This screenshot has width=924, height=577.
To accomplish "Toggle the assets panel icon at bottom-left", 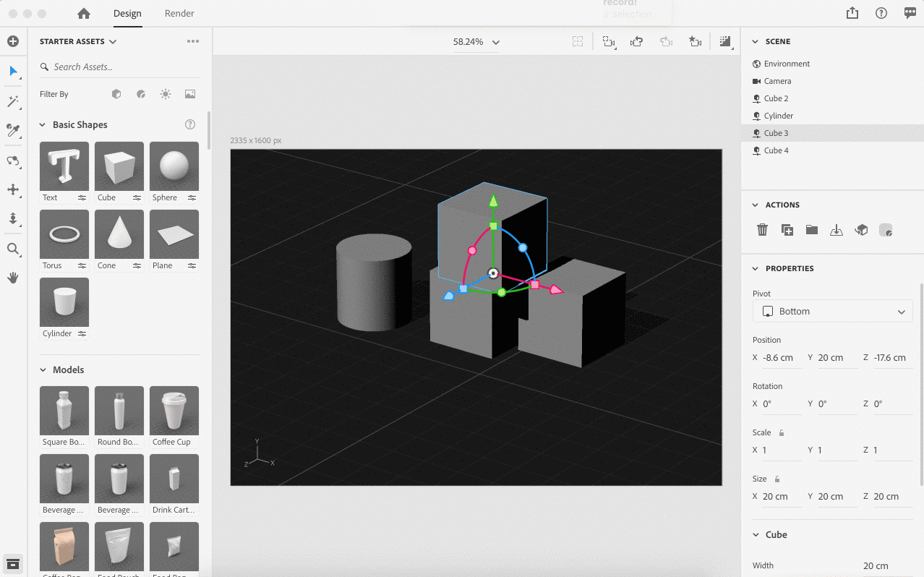I will tap(13, 564).
